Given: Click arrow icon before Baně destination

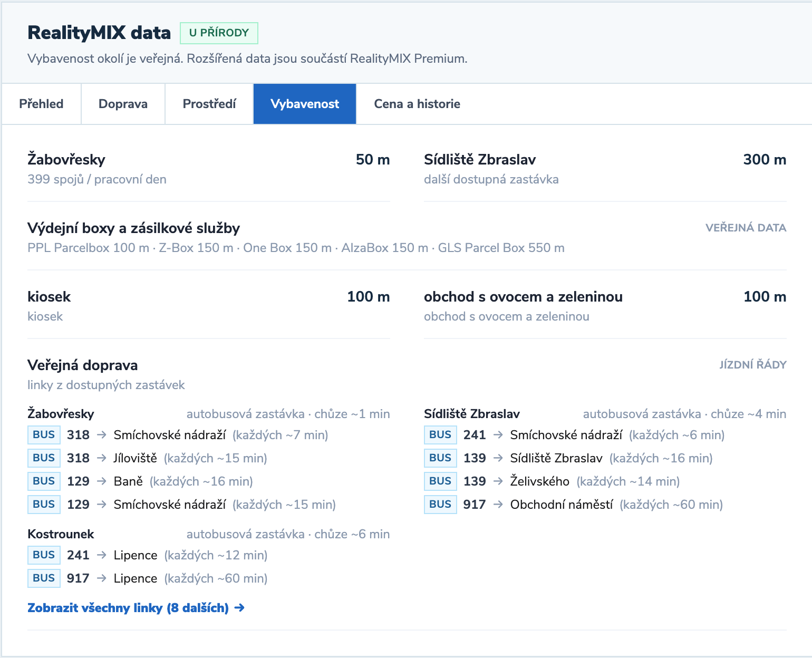Looking at the screenshot, I should [x=102, y=481].
